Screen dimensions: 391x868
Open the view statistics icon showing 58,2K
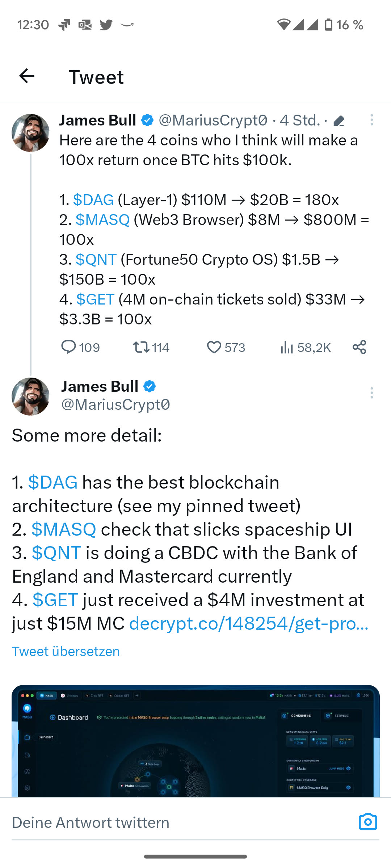pos(287,347)
